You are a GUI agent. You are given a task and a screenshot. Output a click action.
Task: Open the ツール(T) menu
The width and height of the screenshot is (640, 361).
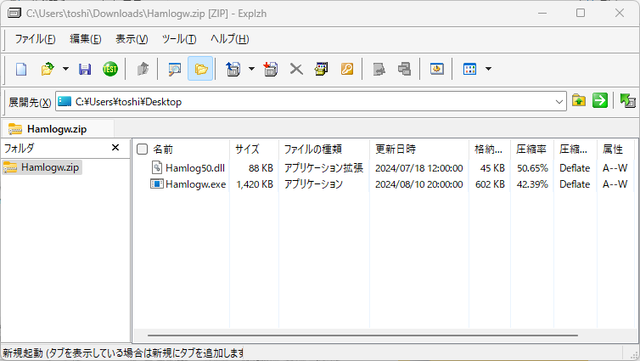179,39
